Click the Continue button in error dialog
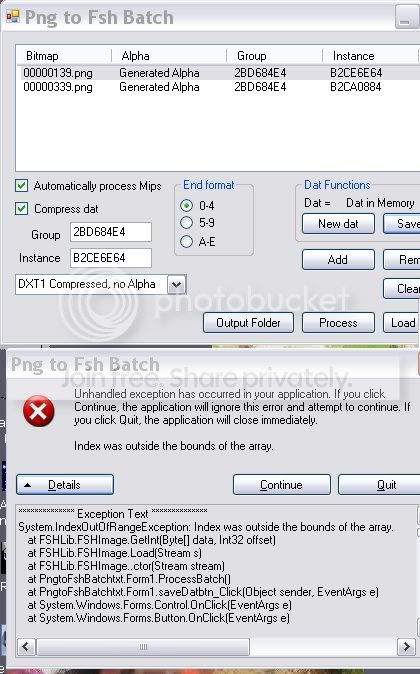 coord(282,485)
